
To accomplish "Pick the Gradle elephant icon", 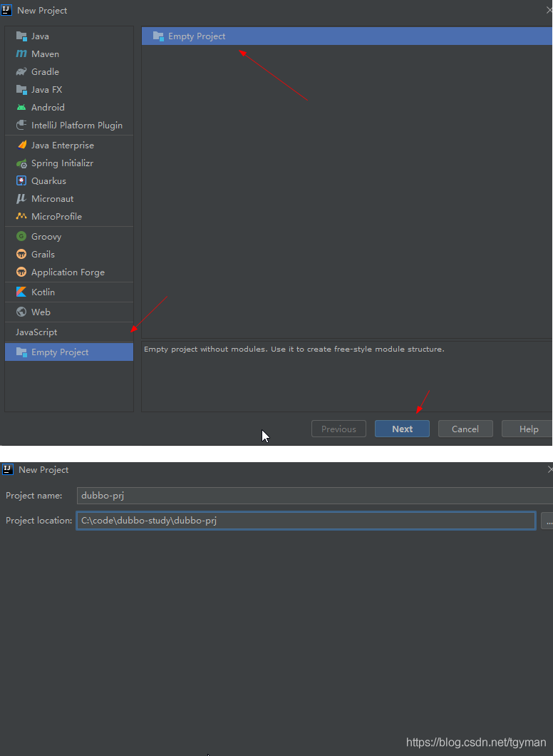I will tap(21, 72).
